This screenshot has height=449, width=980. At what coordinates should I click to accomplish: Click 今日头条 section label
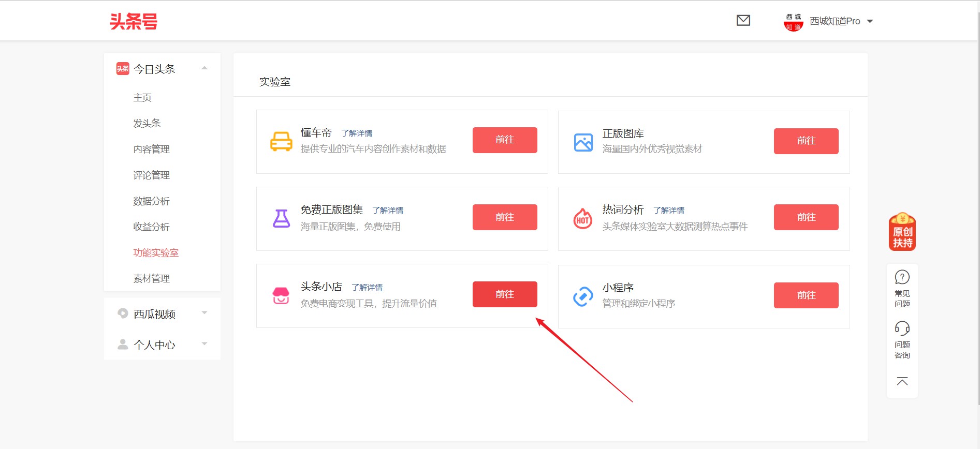[x=154, y=69]
